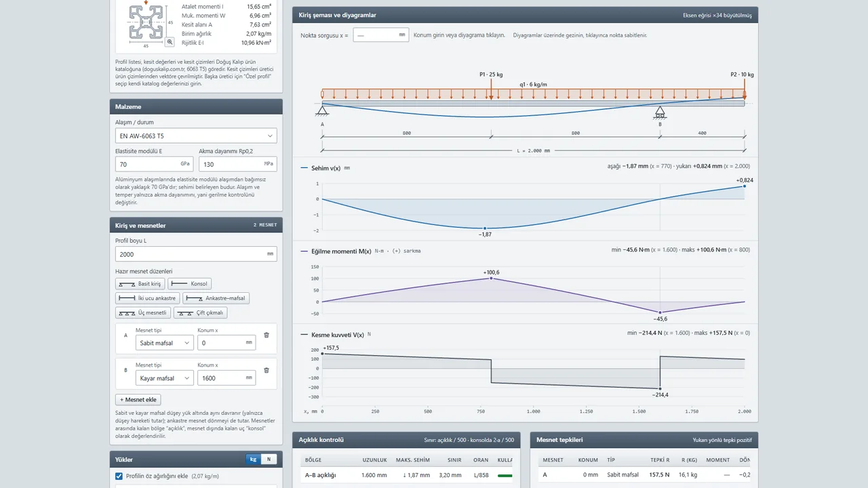Edit the Akma dayanımı Rp0,2 field
868x488 pixels.
(238, 164)
